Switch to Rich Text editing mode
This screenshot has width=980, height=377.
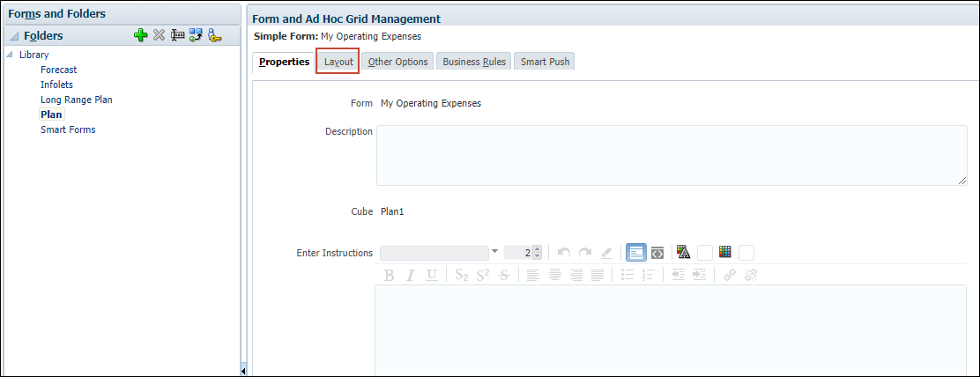(x=636, y=253)
